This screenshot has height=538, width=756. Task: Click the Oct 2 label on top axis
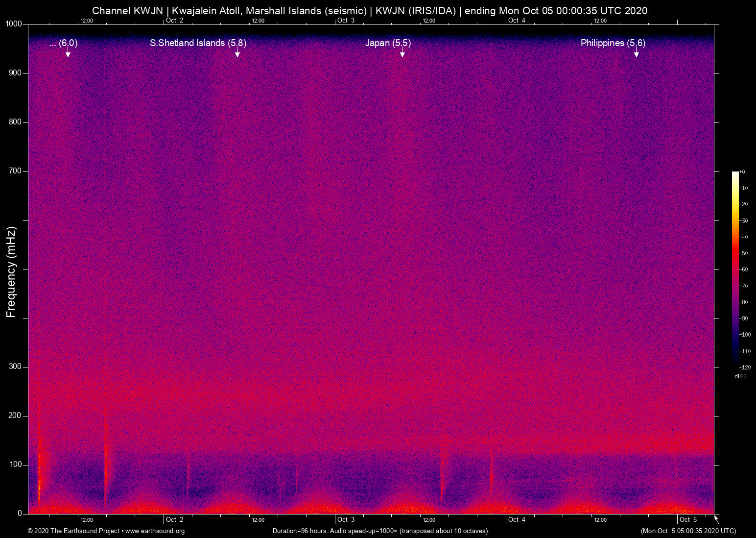point(175,21)
